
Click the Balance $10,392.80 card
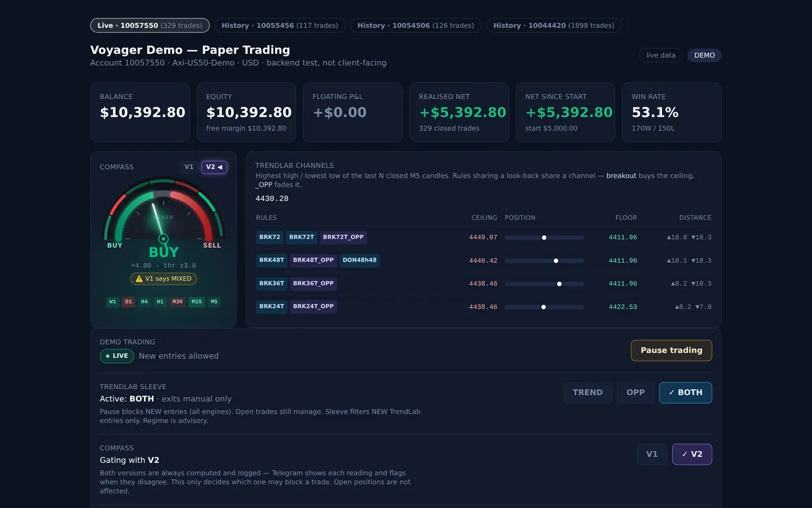tap(140, 112)
